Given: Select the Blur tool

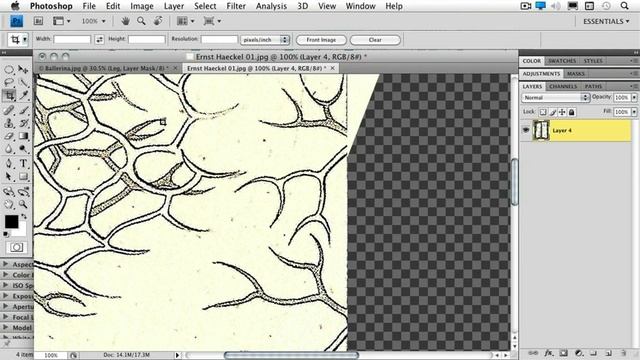Looking at the screenshot, I should pos(9,149).
